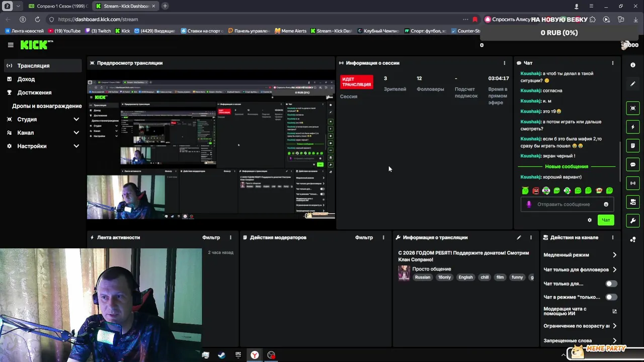
Task: Open 'Модерация чата с помощью ИИ' link
Action: [580, 311]
